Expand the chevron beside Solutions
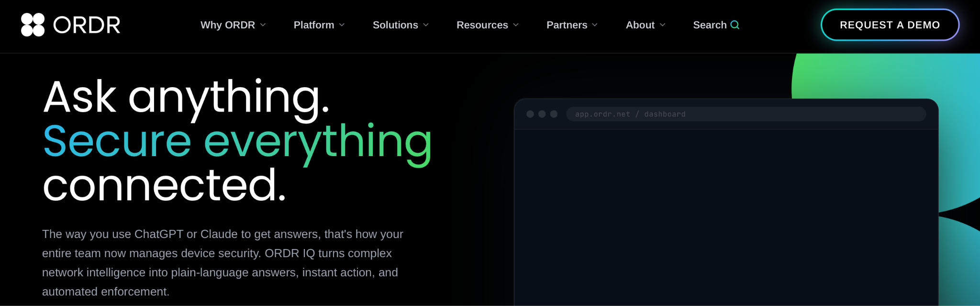This screenshot has height=306, width=980. tap(426, 25)
